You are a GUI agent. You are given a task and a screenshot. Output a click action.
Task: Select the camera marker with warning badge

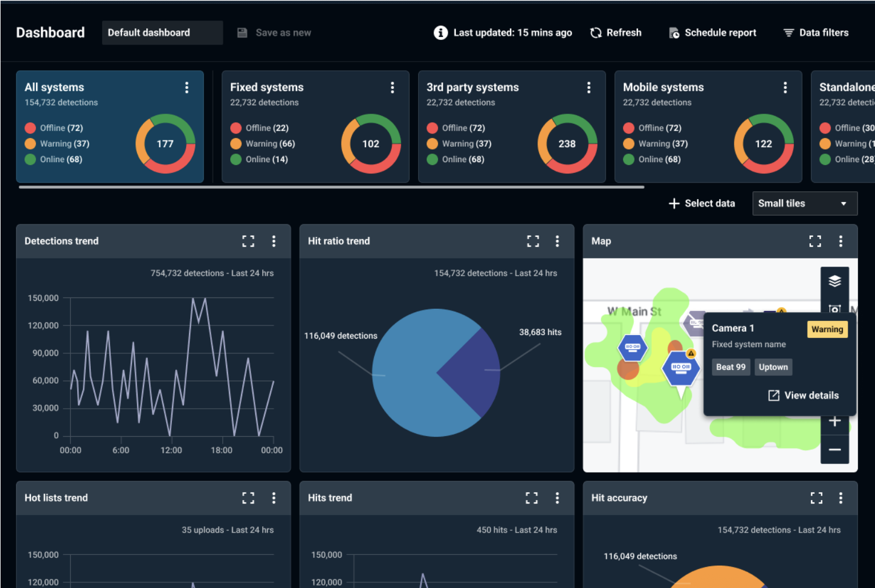click(681, 369)
